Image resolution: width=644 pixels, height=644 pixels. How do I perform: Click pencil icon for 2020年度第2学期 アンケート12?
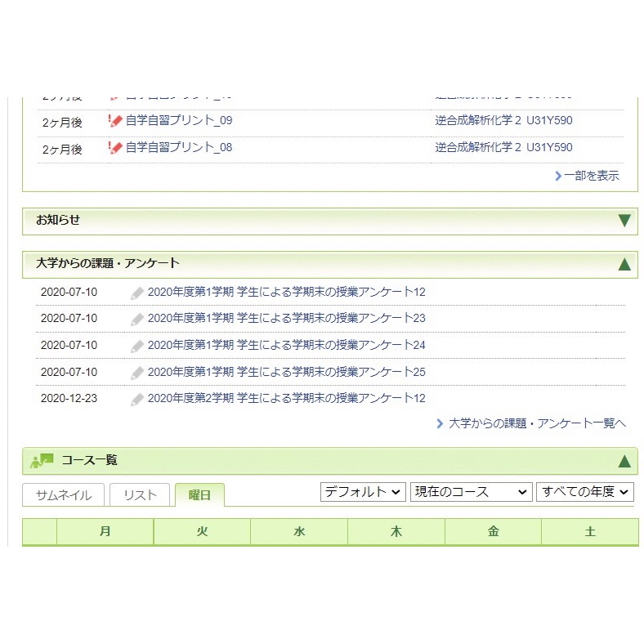coord(137,399)
